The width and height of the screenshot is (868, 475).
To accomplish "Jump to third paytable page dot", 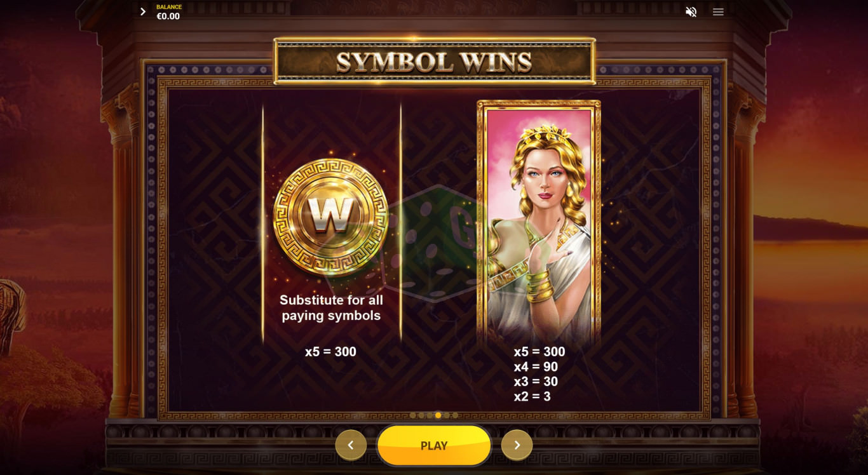I will coord(430,415).
